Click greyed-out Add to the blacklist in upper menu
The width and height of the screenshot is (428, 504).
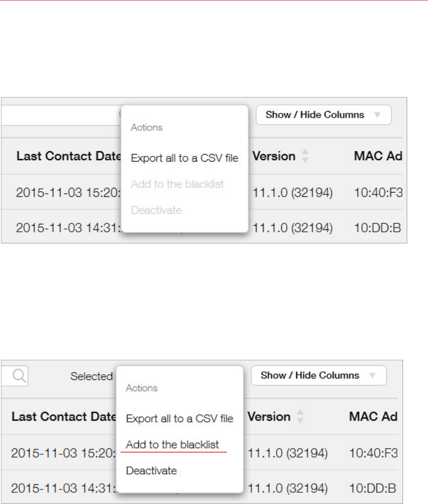(177, 184)
